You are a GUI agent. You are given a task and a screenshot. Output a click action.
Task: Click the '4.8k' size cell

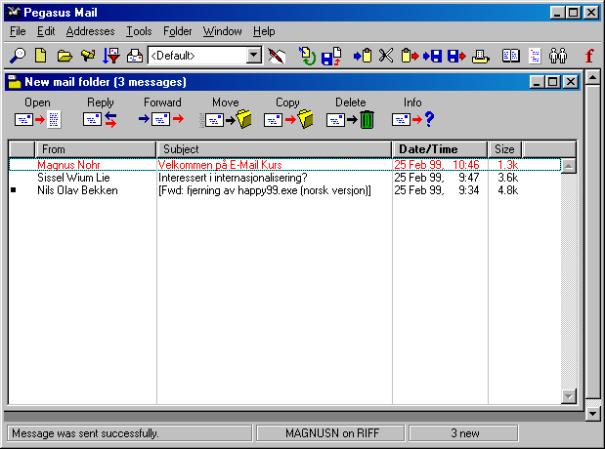pyautogui.click(x=507, y=190)
